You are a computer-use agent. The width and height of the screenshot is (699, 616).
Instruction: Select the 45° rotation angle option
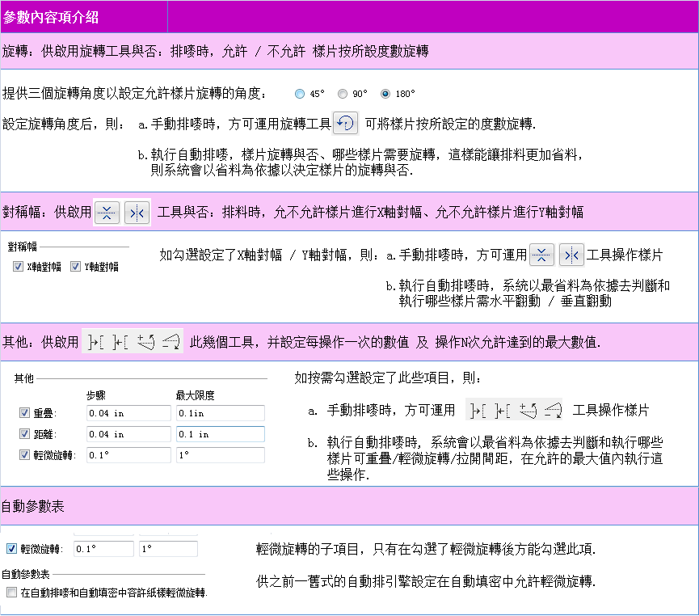300,94
